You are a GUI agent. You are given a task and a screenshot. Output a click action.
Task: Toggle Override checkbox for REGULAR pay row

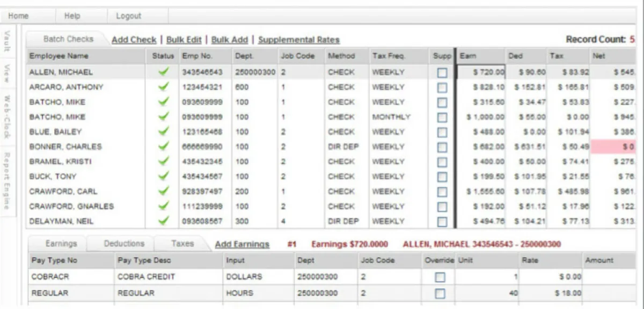[440, 293]
